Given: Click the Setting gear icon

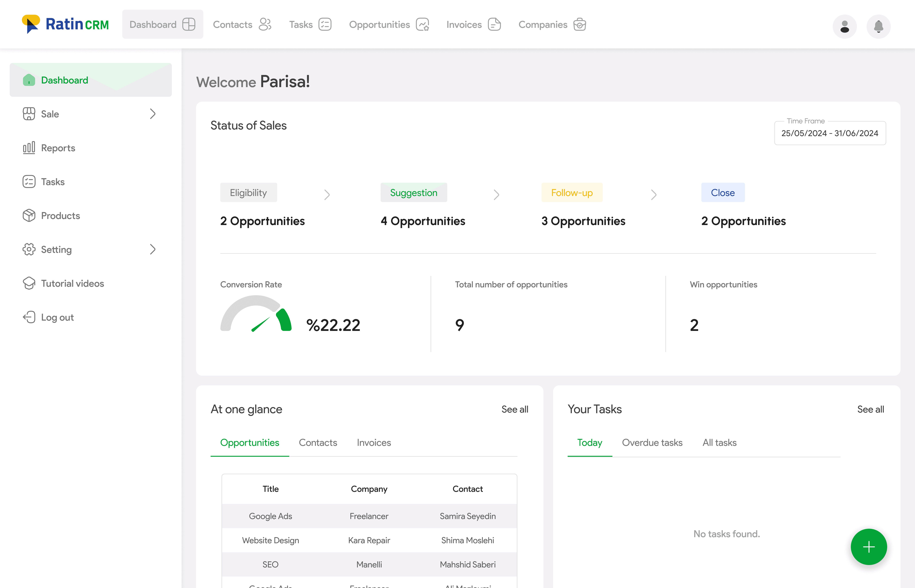Looking at the screenshot, I should [x=29, y=249].
